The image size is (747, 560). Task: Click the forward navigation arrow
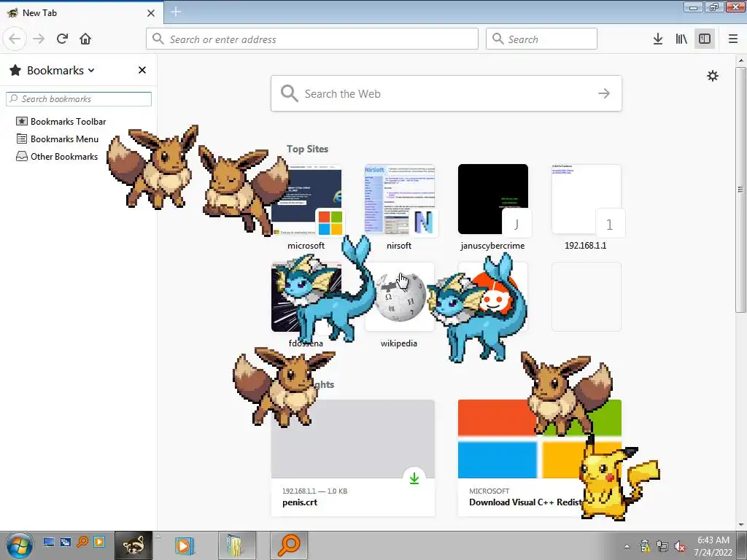point(39,39)
